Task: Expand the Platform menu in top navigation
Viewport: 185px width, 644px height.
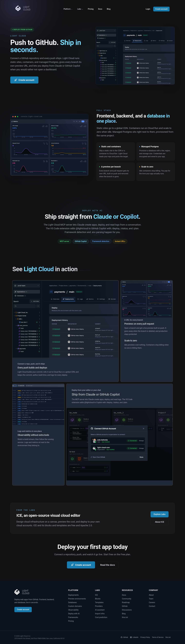Action: pos(68,9)
